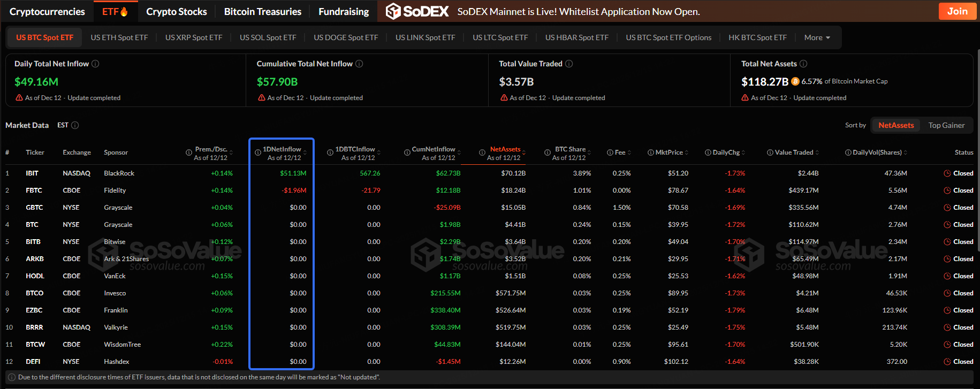The width and height of the screenshot is (980, 389).
Task: Click the info icon next to Total Net Assets
Action: click(x=803, y=64)
